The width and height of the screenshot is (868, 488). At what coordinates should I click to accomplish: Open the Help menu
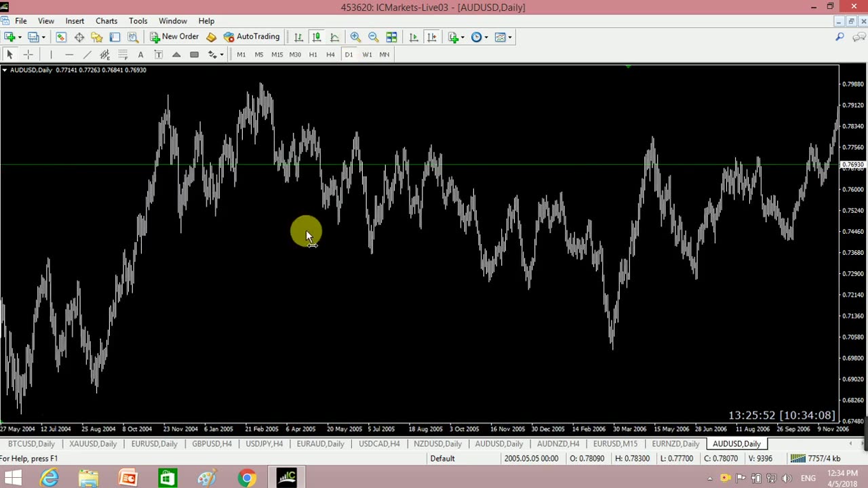206,21
